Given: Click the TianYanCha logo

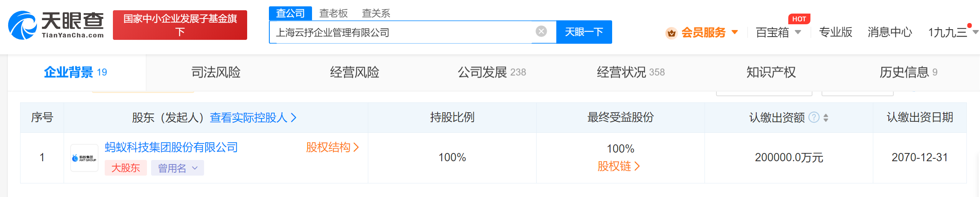Looking at the screenshot, I should pyautogui.click(x=56, y=25).
